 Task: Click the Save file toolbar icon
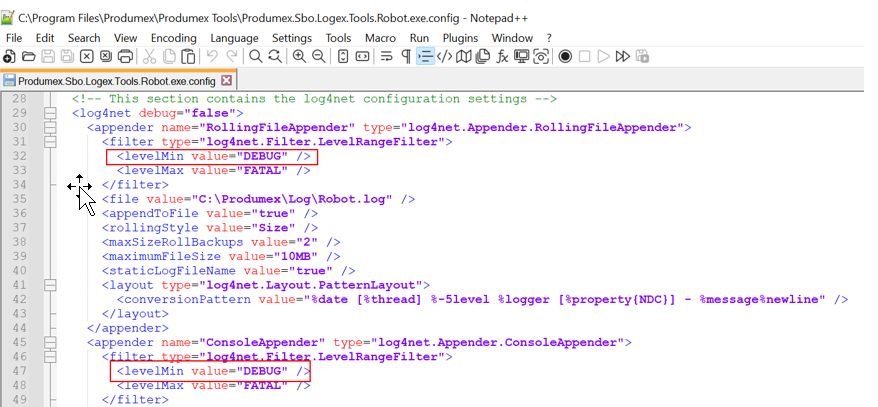click(x=48, y=57)
